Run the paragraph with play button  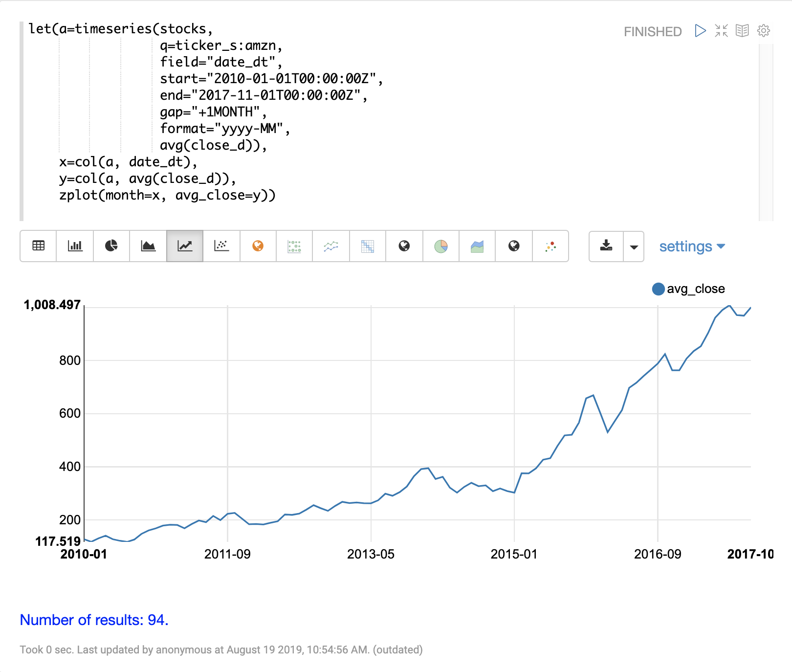click(700, 31)
